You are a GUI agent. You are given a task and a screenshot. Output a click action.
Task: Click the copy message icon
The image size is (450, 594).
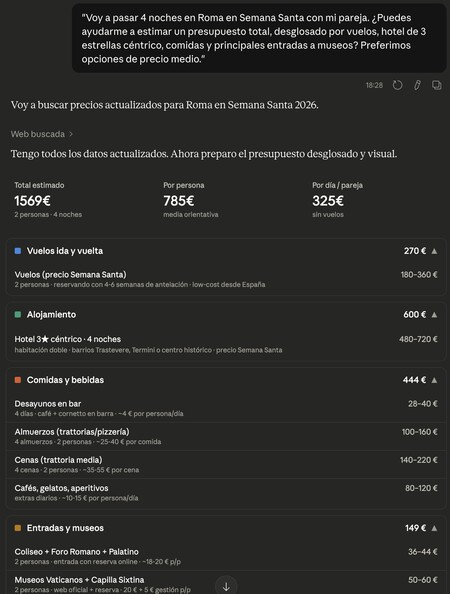(437, 85)
